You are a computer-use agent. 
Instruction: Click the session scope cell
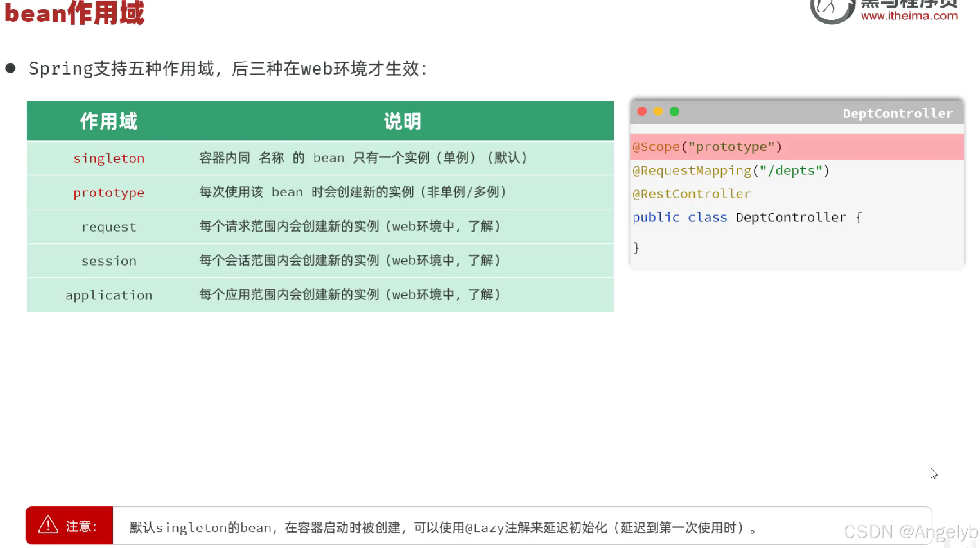[x=109, y=261]
